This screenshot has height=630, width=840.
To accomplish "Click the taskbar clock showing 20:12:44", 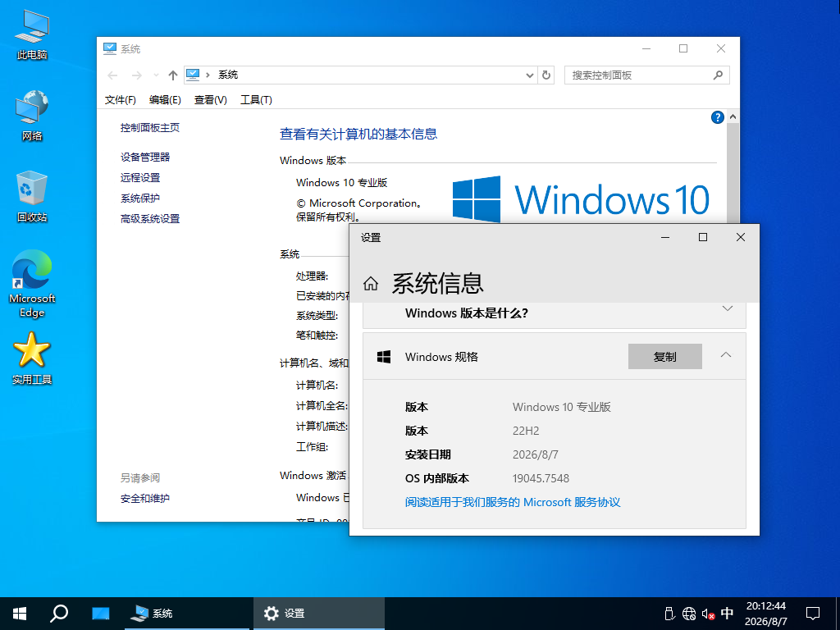I will click(x=766, y=614).
